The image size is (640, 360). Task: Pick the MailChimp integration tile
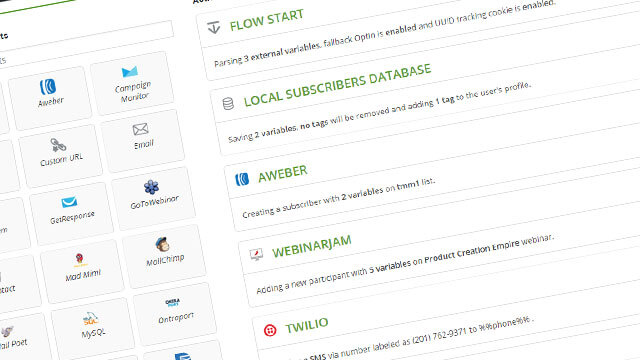coord(164,256)
